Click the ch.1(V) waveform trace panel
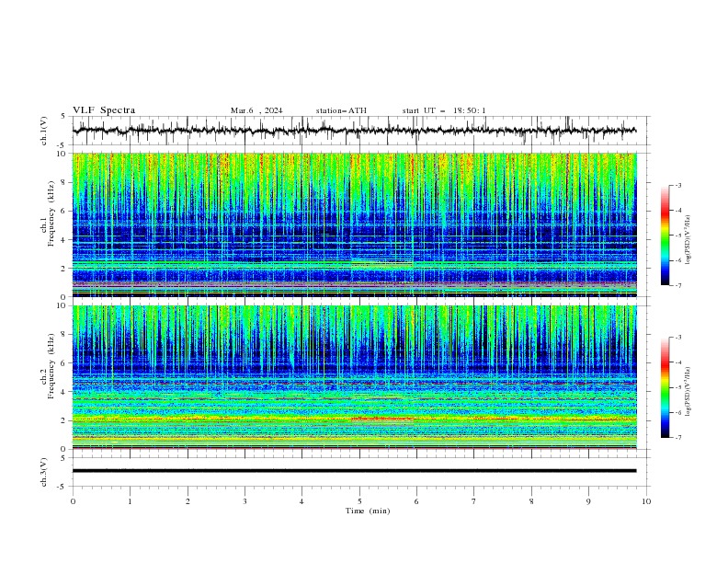Screen dimensions: 728x563 (360, 131)
